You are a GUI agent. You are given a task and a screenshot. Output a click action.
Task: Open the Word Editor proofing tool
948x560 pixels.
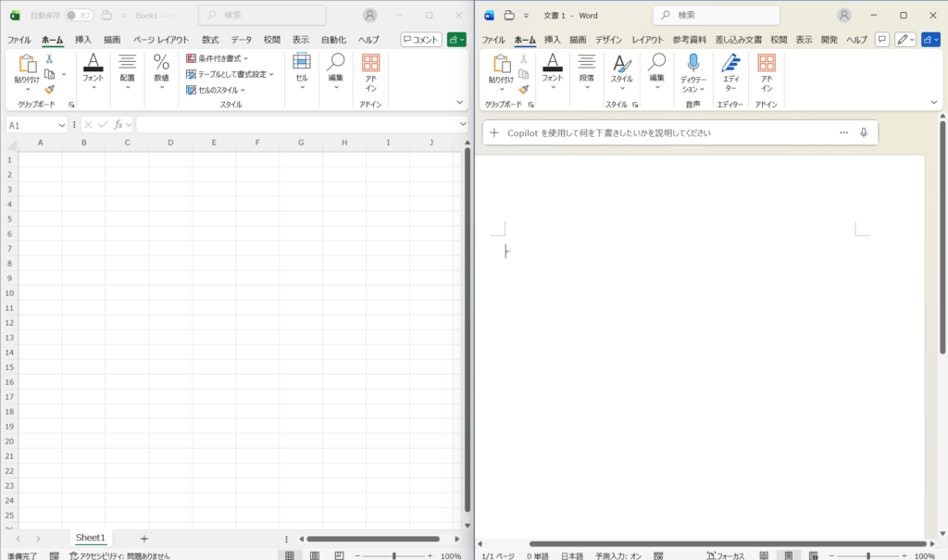click(730, 63)
